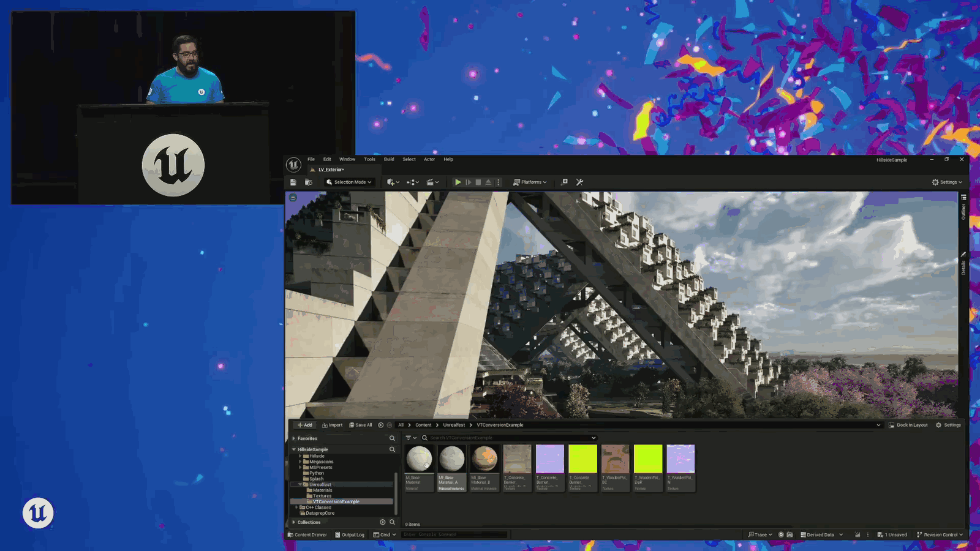This screenshot has width=980, height=551.
Task: Collapse the Unrealfest folder
Action: click(300, 484)
